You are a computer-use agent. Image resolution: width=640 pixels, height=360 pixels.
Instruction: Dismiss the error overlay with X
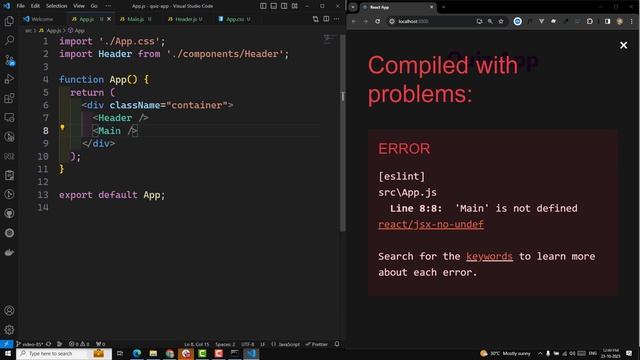(x=623, y=45)
